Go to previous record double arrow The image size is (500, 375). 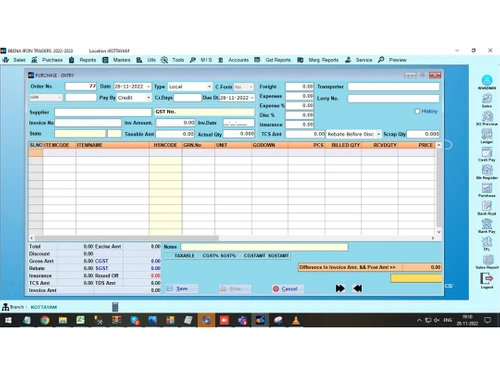[357, 288]
